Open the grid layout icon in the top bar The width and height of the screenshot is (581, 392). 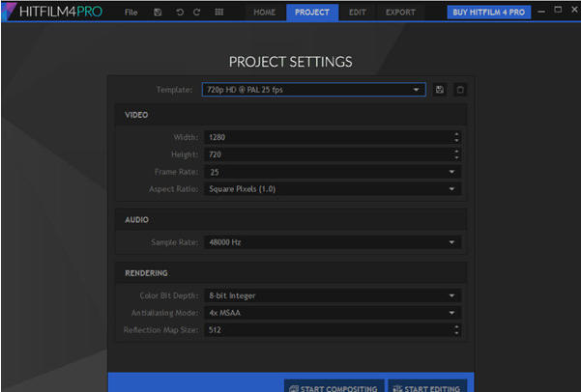tap(219, 13)
